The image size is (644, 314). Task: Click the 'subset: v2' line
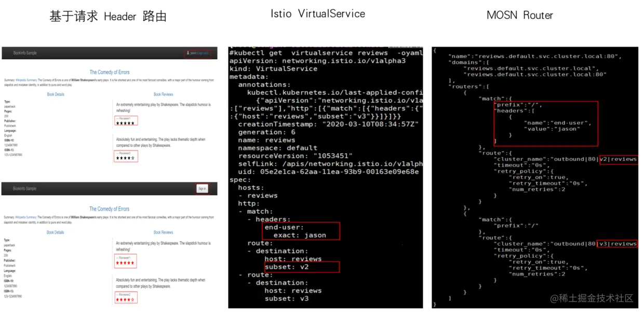(x=287, y=267)
